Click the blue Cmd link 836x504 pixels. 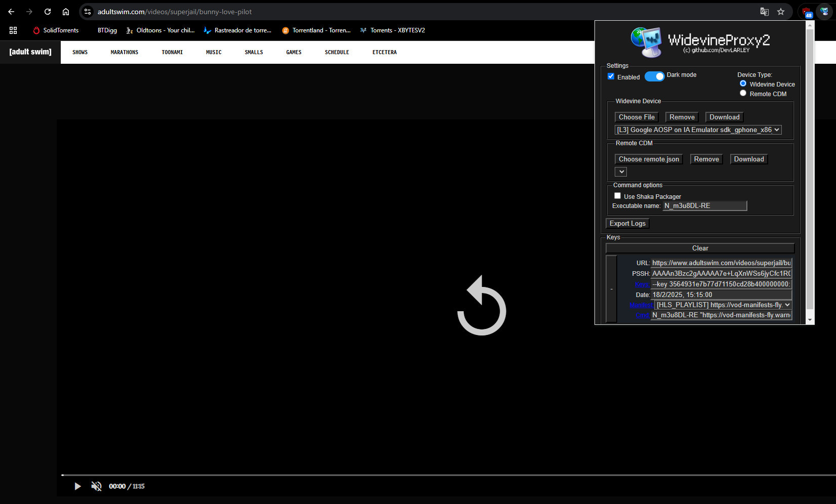click(643, 315)
